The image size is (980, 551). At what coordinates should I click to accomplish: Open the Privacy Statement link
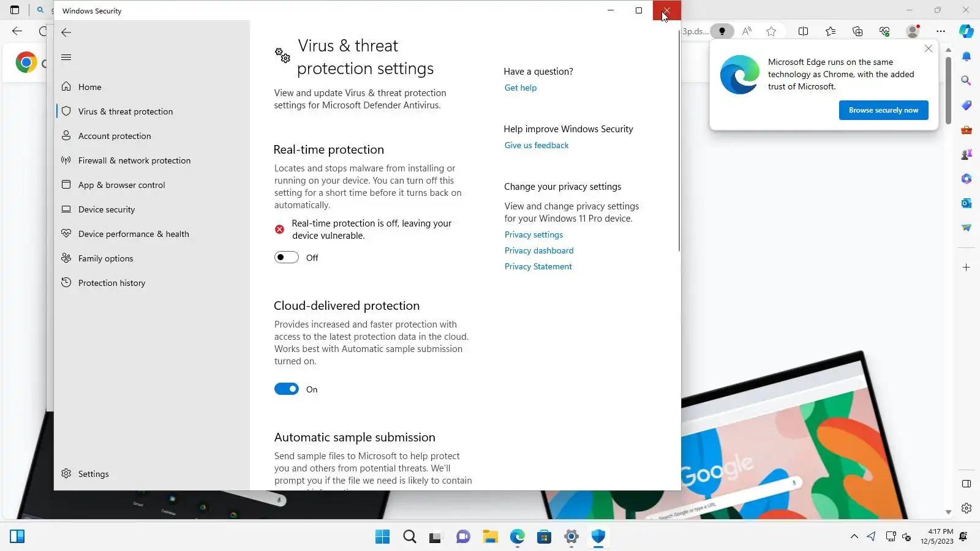538,266
